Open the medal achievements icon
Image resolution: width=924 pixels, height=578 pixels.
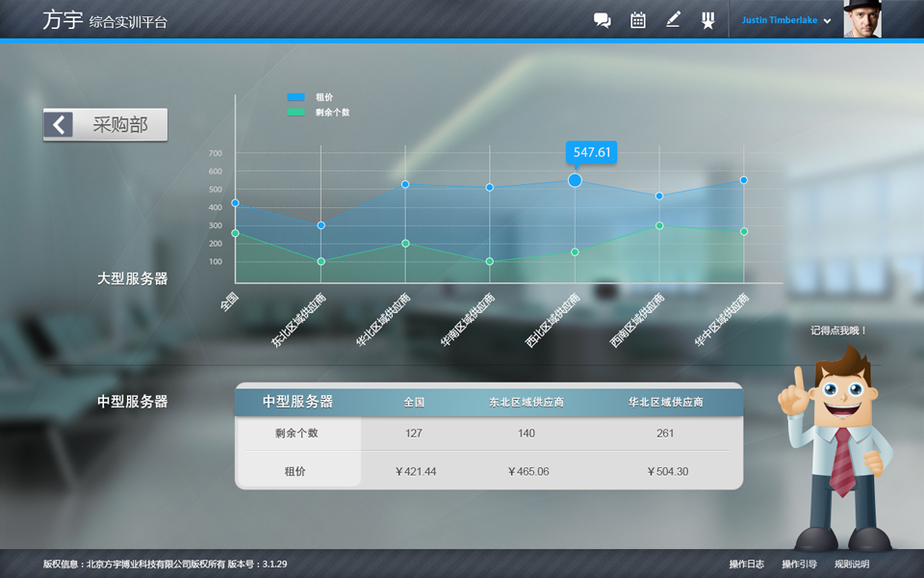707,20
